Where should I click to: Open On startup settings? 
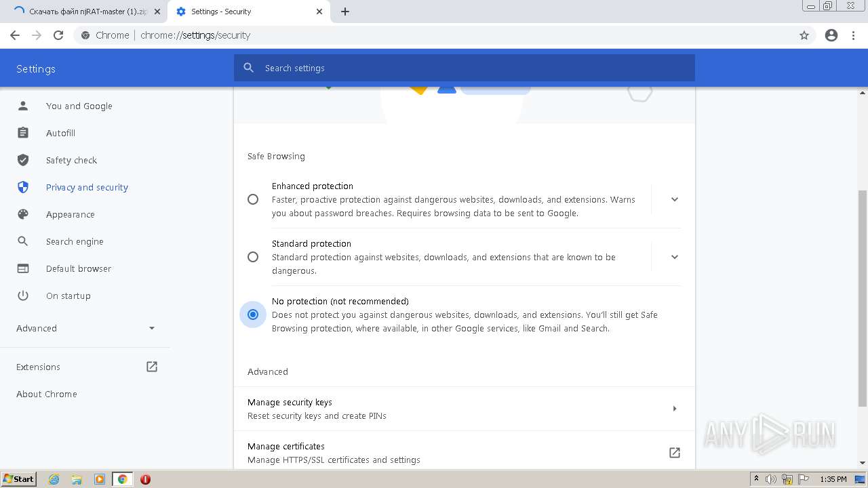(x=68, y=296)
